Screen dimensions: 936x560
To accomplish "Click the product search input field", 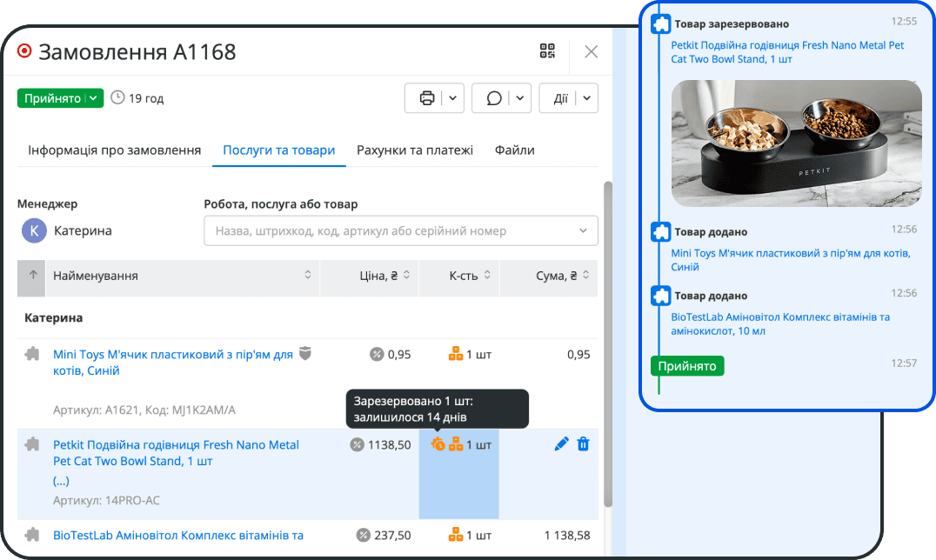I will click(x=390, y=231).
